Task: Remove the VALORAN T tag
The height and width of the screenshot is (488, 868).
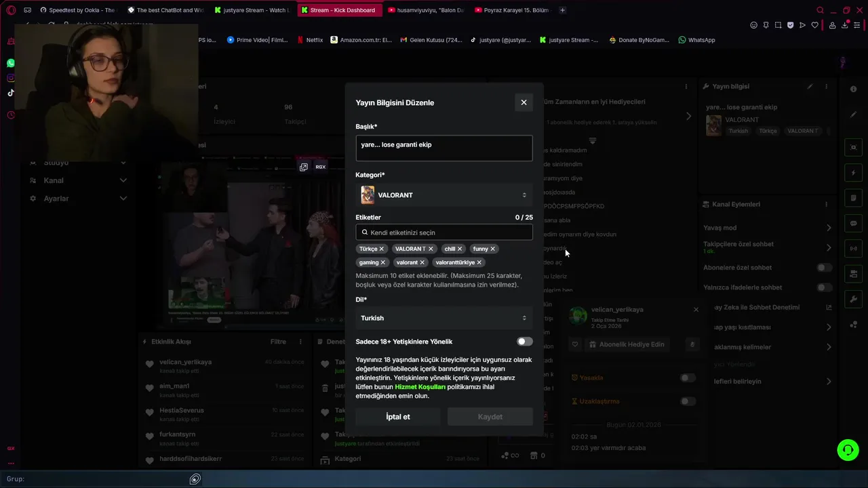Action: click(x=431, y=249)
